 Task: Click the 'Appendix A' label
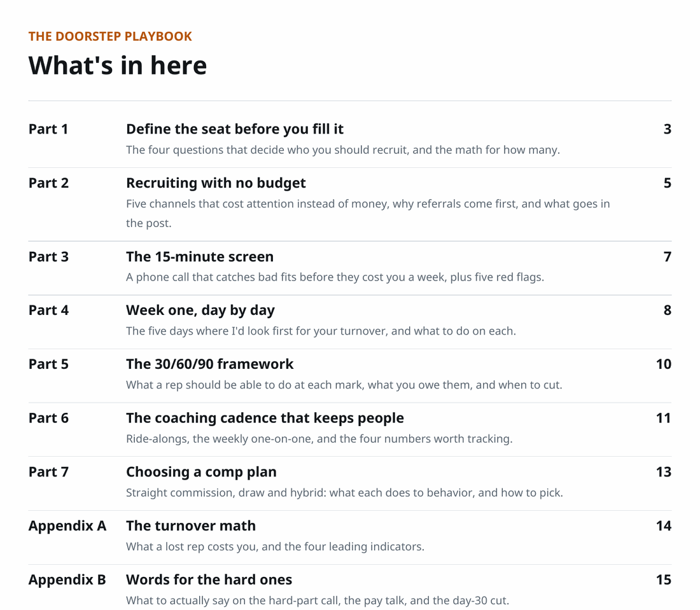pos(67,525)
